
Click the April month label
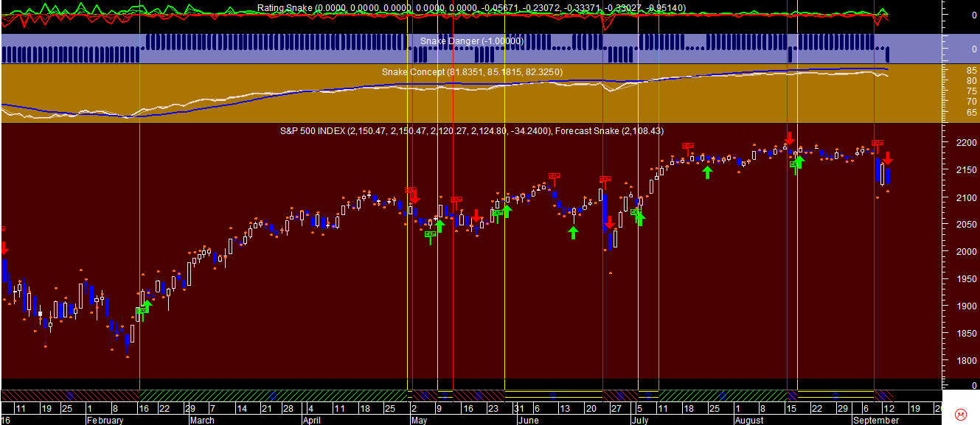tap(313, 421)
